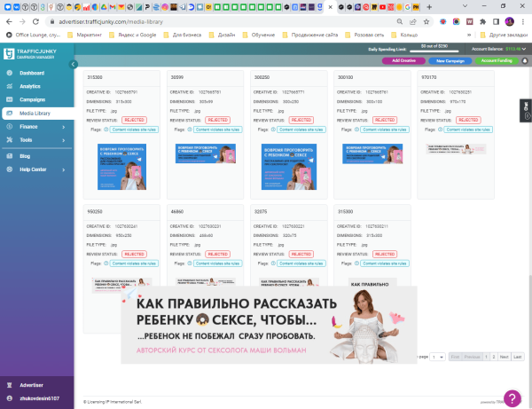
Task: Open the Дизайн bookmarks folder
Action: click(x=222, y=35)
